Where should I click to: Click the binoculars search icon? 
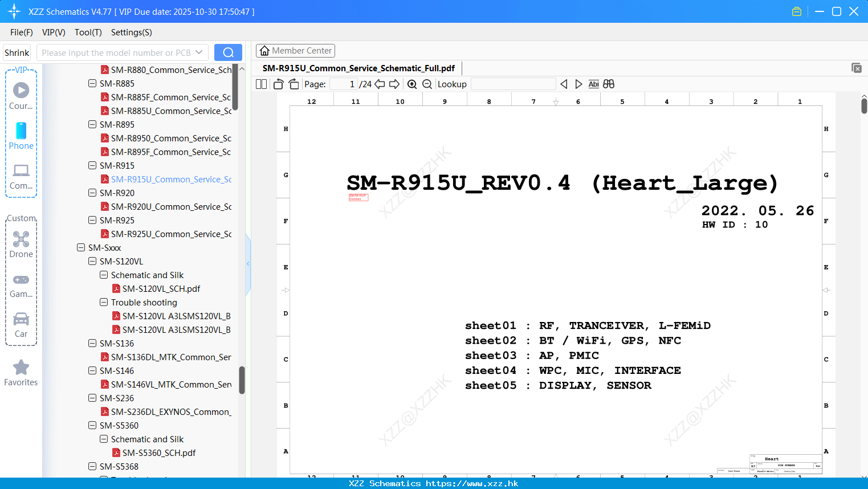pos(609,84)
